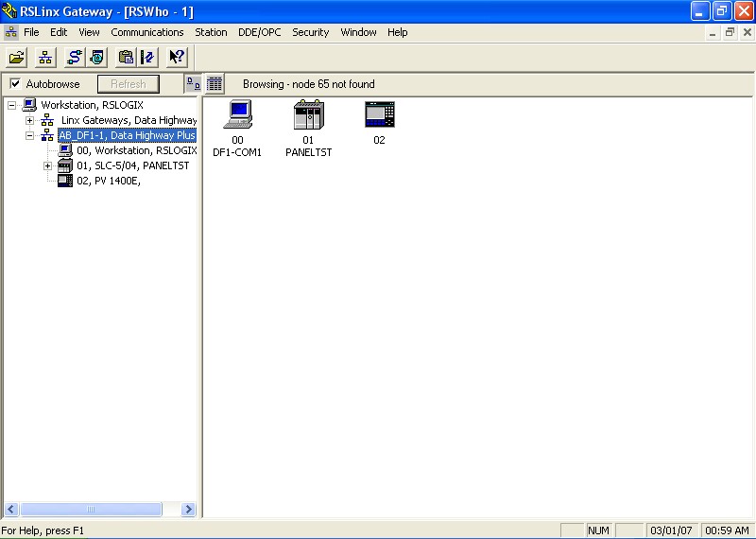Expand the 01, SLC-5/04, PANELTST node

pyautogui.click(x=47, y=166)
